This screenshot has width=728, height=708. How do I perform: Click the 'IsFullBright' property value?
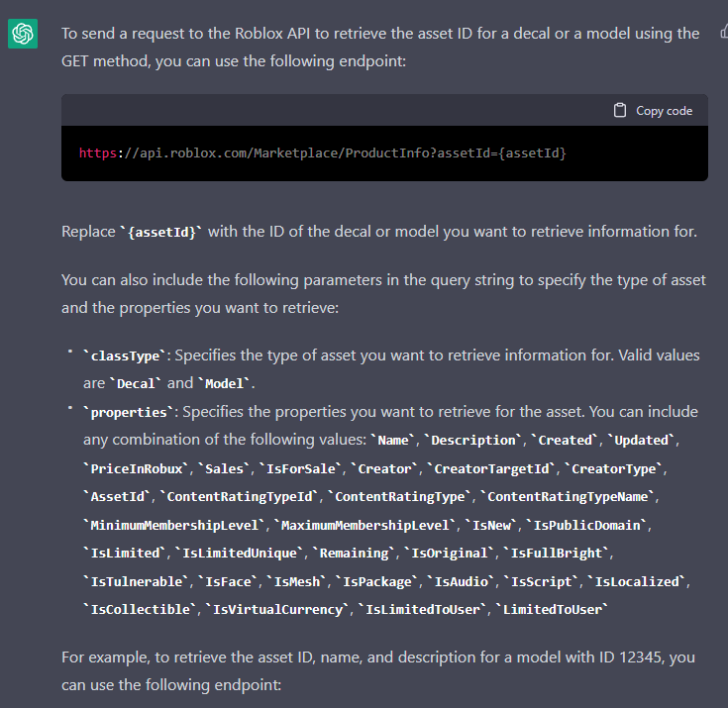(x=557, y=554)
